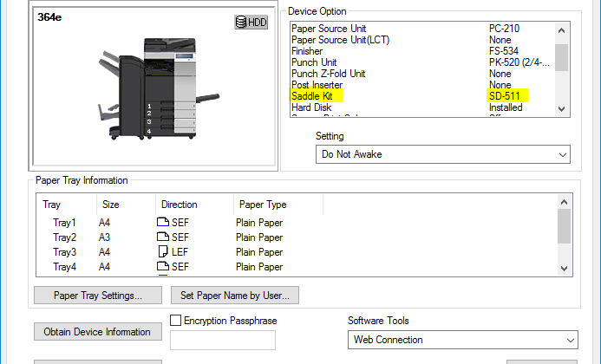Select Punch Unit in Device Option list

pos(314,62)
